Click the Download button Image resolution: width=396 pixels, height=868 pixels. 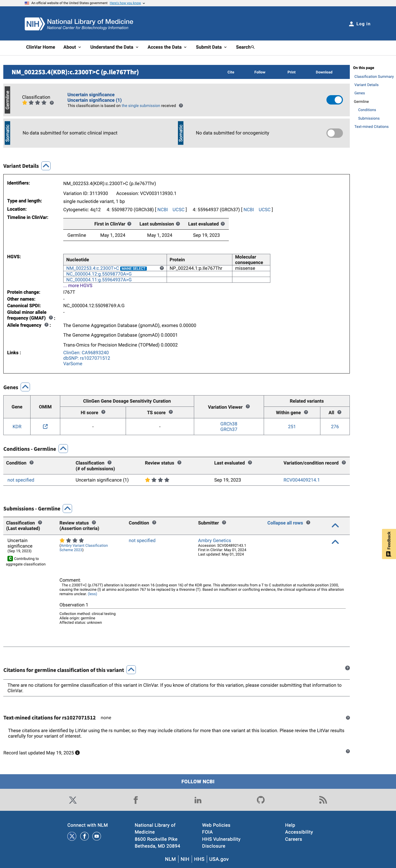(324, 72)
